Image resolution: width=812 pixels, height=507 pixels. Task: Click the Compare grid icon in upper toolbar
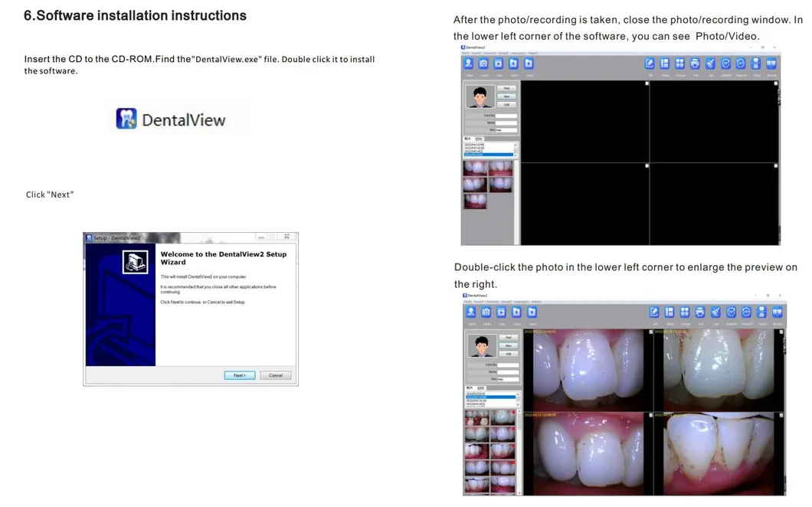tap(679, 64)
